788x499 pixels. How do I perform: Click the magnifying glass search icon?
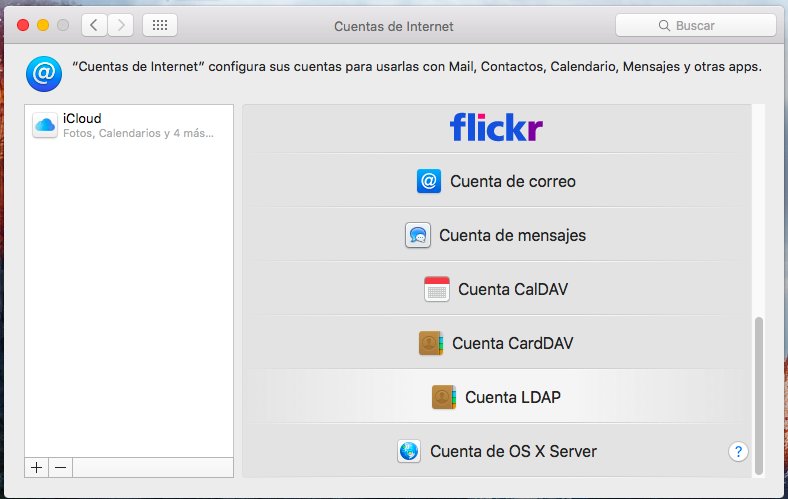[664, 26]
